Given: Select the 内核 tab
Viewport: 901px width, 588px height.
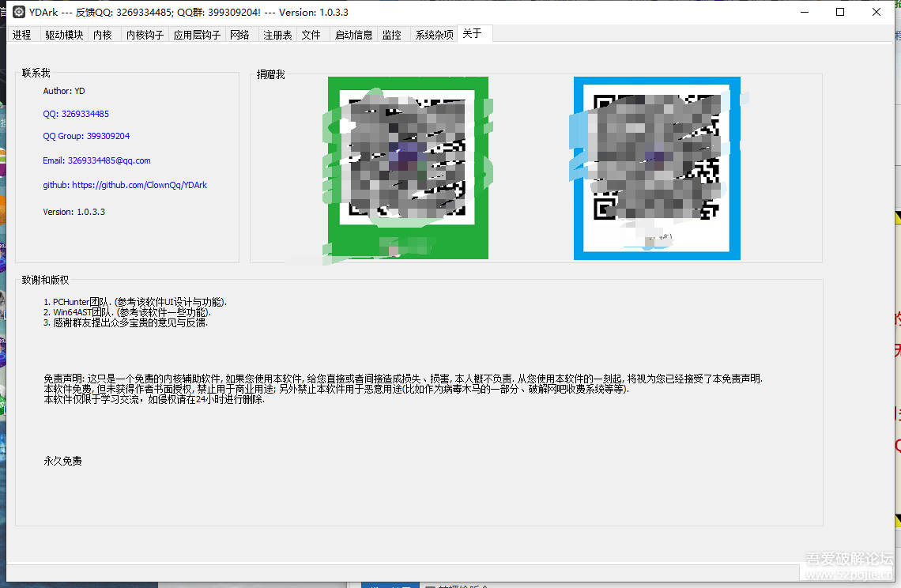Looking at the screenshot, I should (103, 35).
